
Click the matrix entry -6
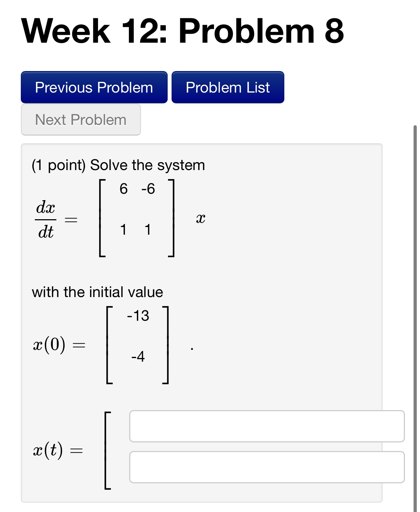(148, 188)
